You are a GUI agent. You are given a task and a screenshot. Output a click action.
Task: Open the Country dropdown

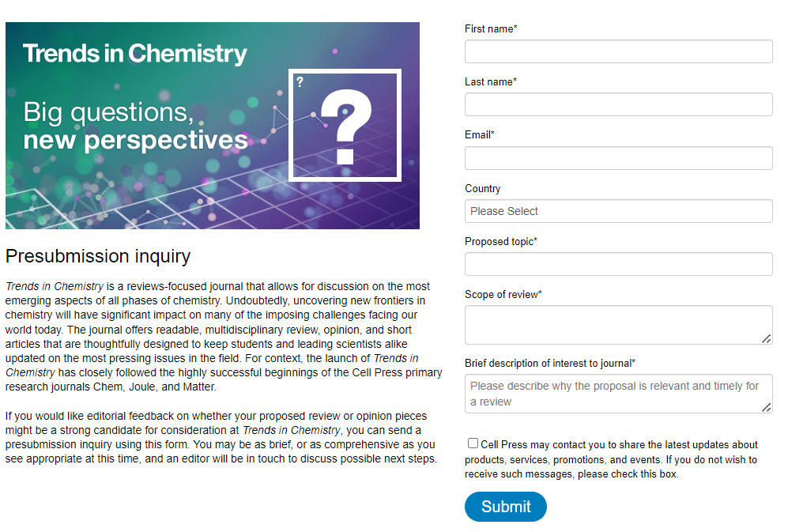(x=618, y=211)
